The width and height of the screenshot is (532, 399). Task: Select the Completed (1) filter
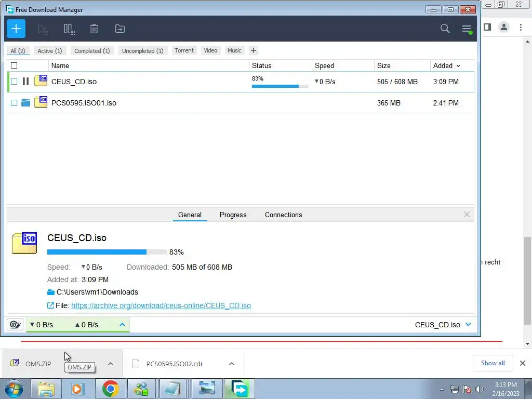point(92,50)
